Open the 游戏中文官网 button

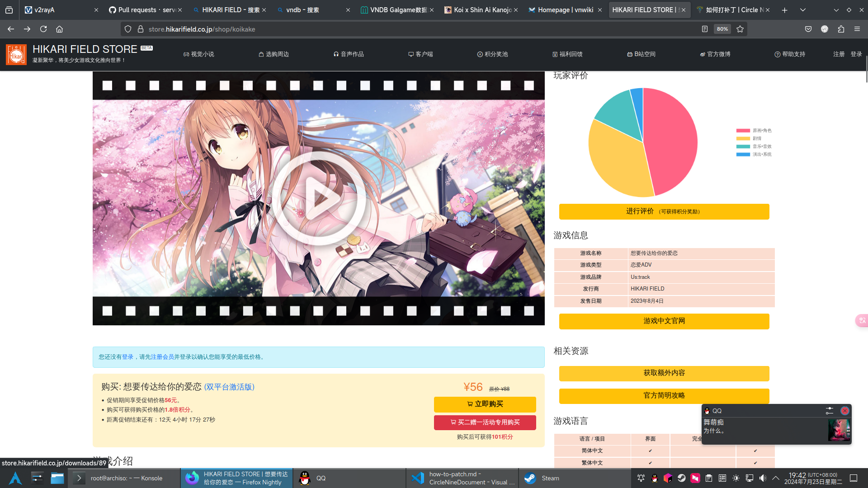(664, 321)
